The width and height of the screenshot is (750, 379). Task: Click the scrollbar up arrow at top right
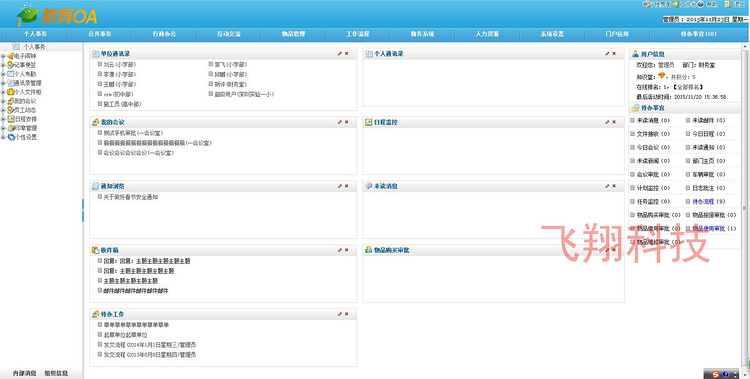[745, 46]
